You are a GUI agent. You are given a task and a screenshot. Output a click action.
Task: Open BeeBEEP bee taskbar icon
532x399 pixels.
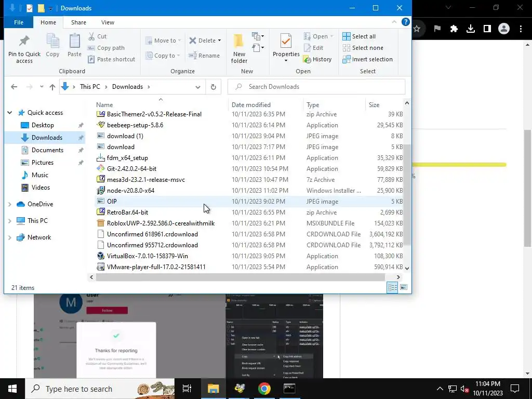pos(239,389)
